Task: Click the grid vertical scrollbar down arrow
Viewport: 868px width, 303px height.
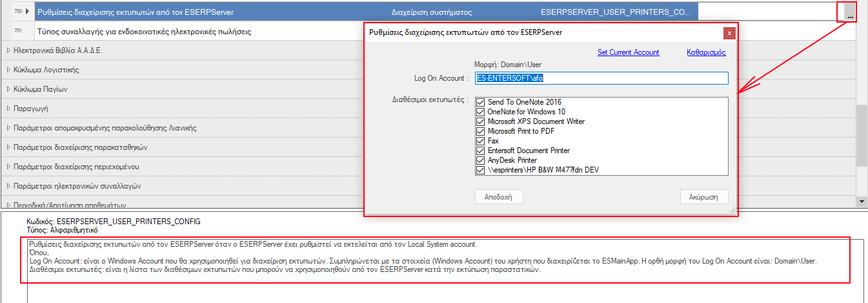Action: [x=862, y=202]
